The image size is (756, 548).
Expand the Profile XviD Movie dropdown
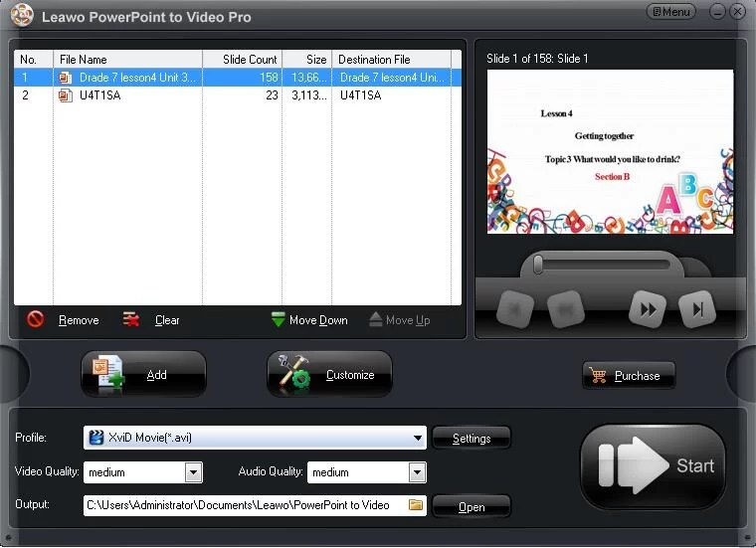[x=418, y=439]
